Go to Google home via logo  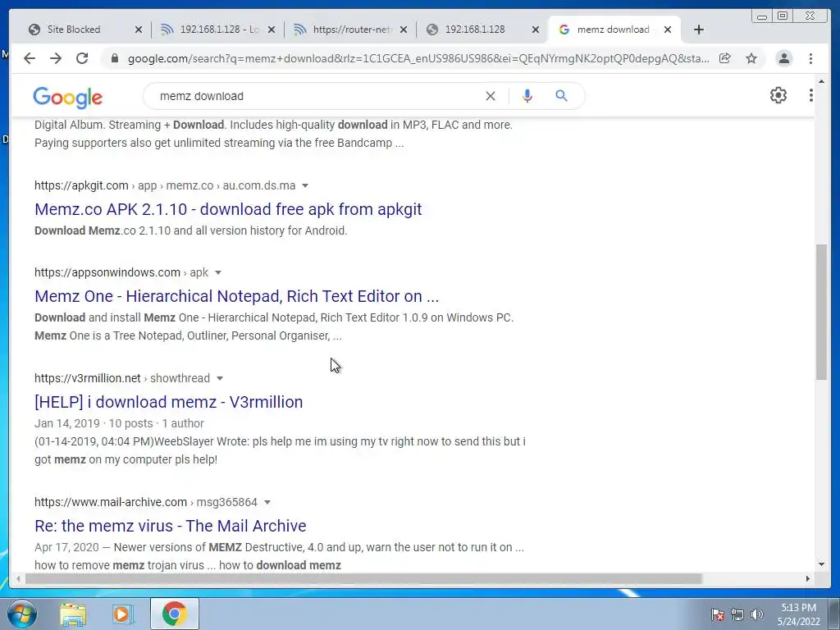coord(67,98)
